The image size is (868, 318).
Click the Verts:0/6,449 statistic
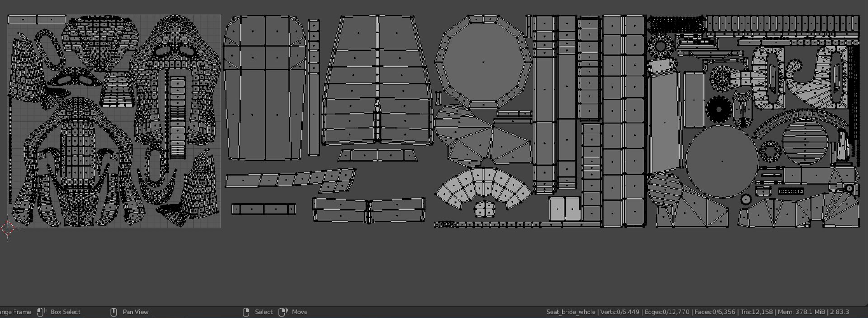(x=620, y=312)
